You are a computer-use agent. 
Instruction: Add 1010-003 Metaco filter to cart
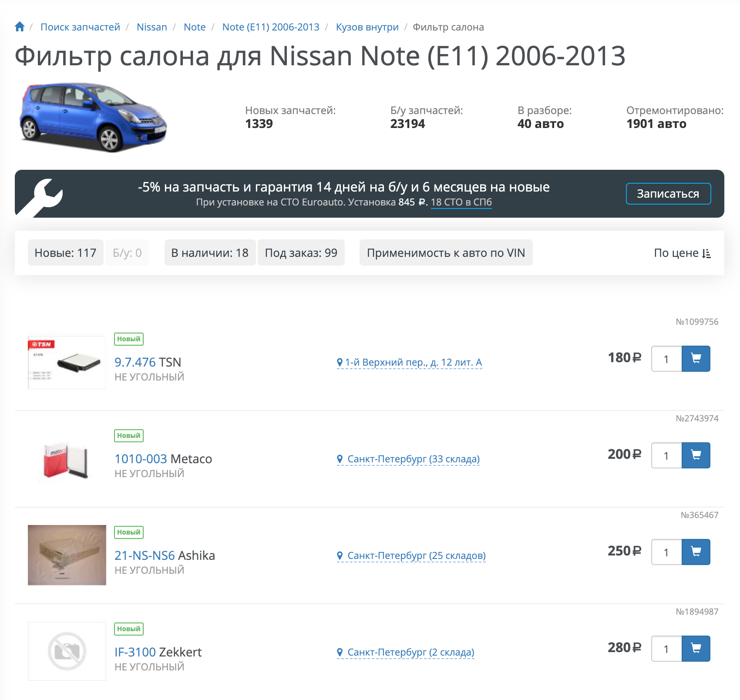[x=696, y=455]
